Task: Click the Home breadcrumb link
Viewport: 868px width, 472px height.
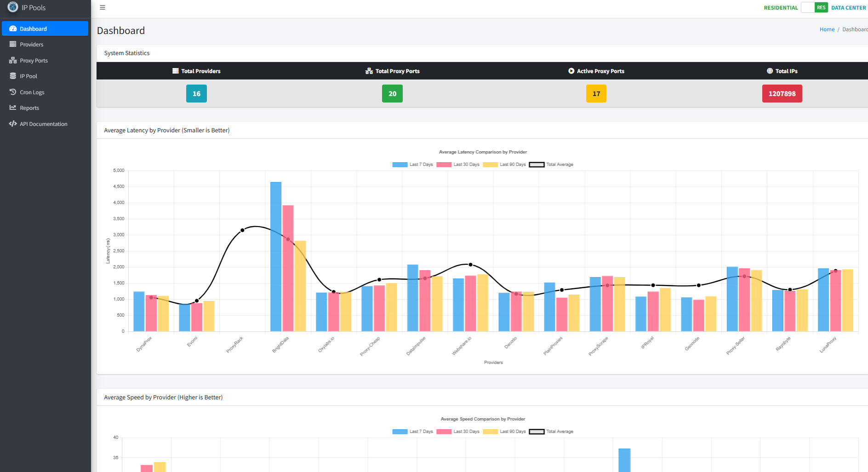Action: pos(827,29)
